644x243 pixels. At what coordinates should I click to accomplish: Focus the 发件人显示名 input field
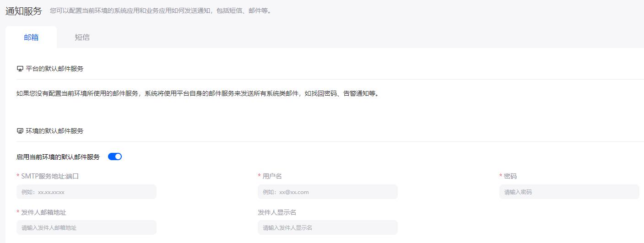(328, 227)
